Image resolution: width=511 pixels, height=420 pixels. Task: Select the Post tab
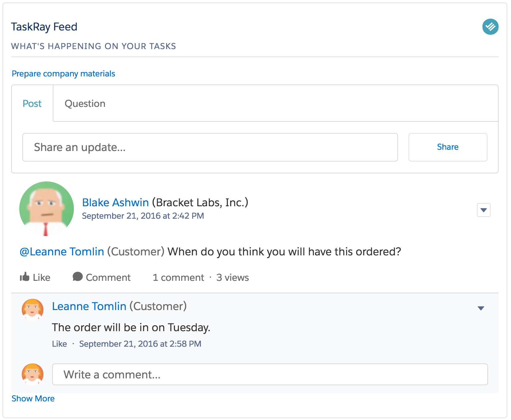tap(32, 103)
